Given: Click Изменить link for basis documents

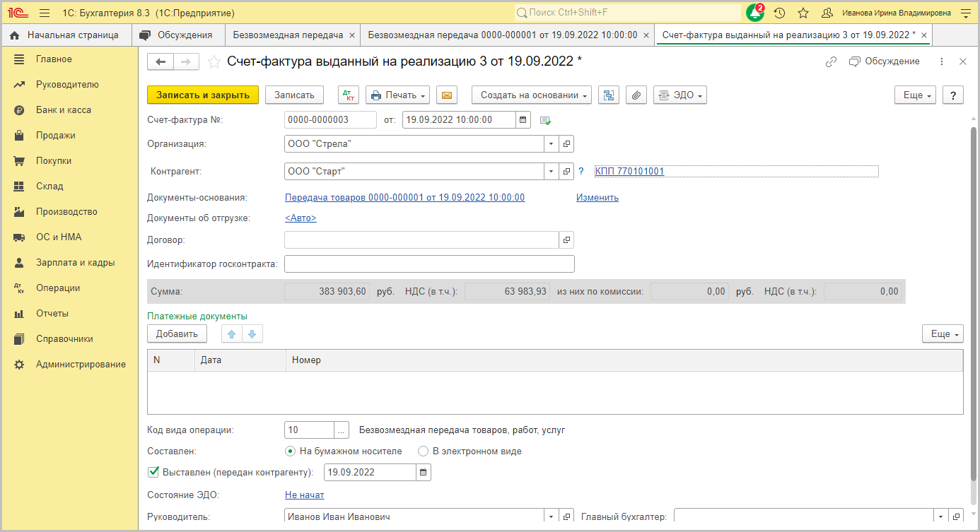Looking at the screenshot, I should click(597, 198).
